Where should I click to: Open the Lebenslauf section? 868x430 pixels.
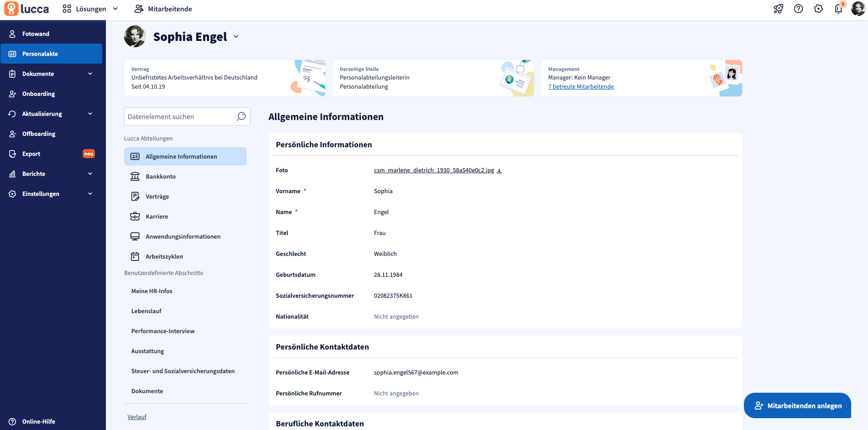pyautogui.click(x=185, y=311)
